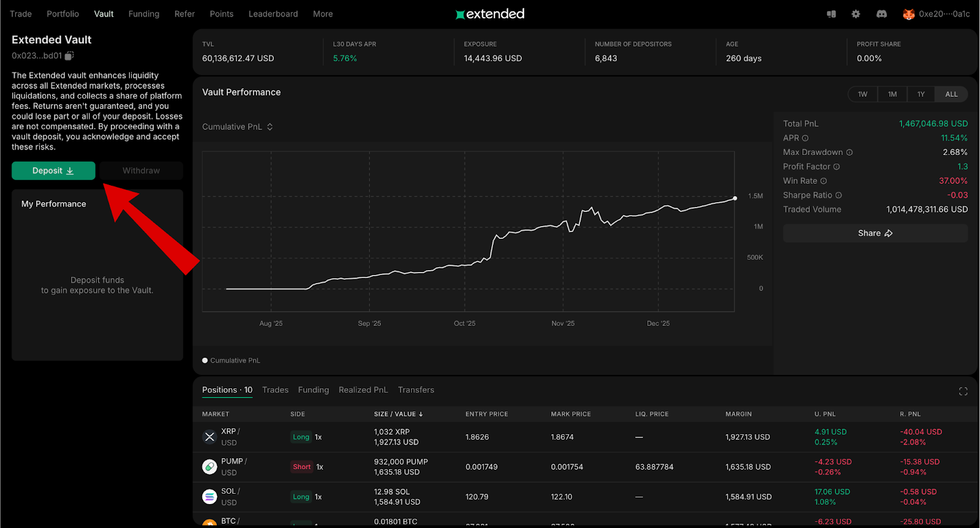
Task: Select the 1W time range
Action: [862, 94]
